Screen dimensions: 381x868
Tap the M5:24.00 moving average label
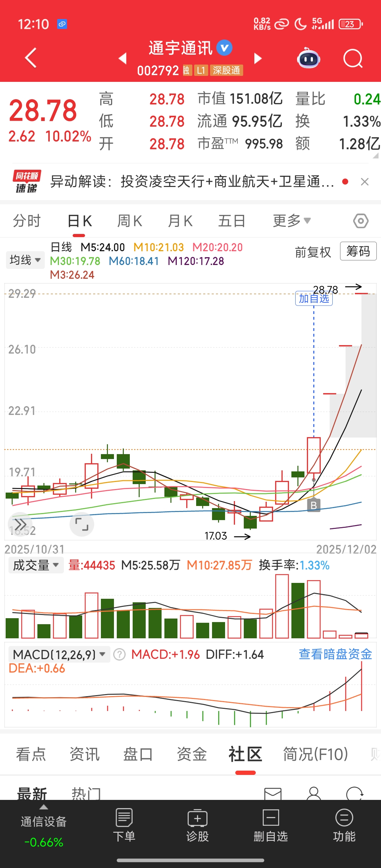coord(103,247)
